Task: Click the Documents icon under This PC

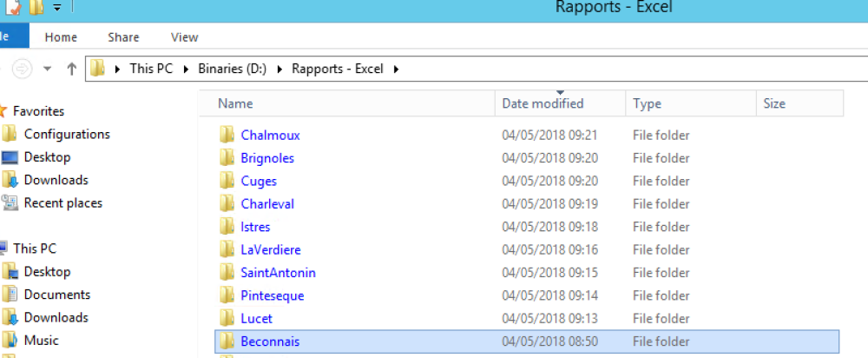Action: click(10, 295)
